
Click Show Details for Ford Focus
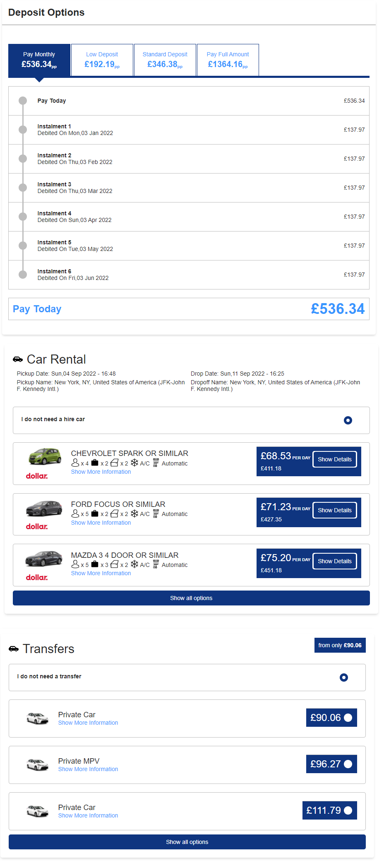pos(335,510)
